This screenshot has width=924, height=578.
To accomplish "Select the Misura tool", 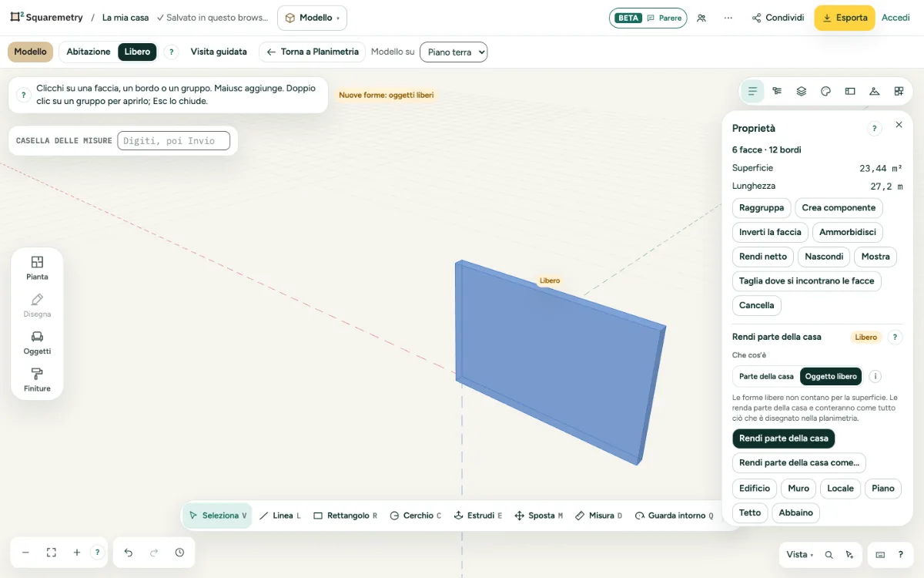I will click(x=599, y=516).
